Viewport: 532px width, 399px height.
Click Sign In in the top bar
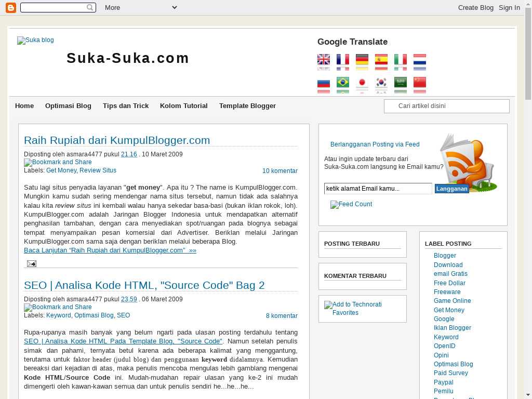click(x=509, y=7)
